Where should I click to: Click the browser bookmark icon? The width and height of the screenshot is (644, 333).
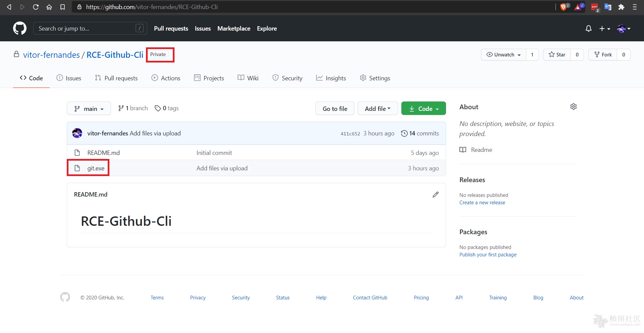(62, 7)
